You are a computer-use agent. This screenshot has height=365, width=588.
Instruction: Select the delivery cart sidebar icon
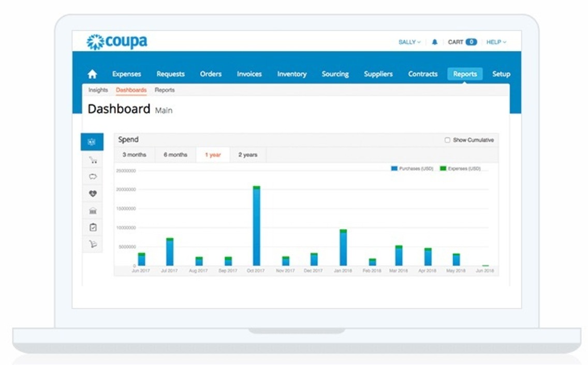[x=93, y=245]
